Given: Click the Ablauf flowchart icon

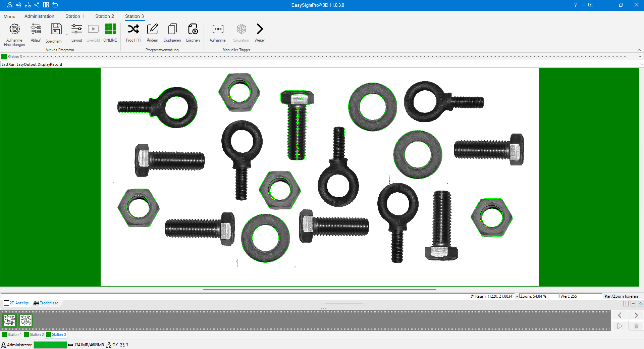Looking at the screenshot, I should 36,30.
